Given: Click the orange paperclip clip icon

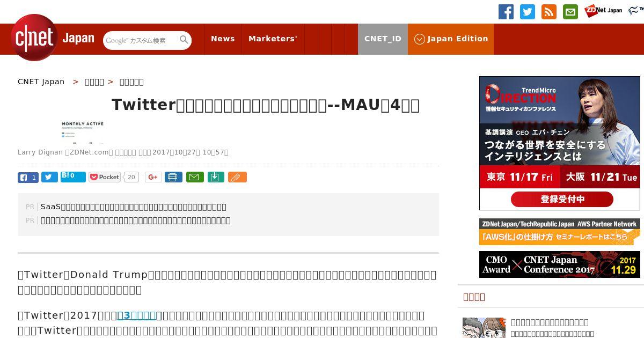Looking at the screenshot, I should (x=237, y=177).
